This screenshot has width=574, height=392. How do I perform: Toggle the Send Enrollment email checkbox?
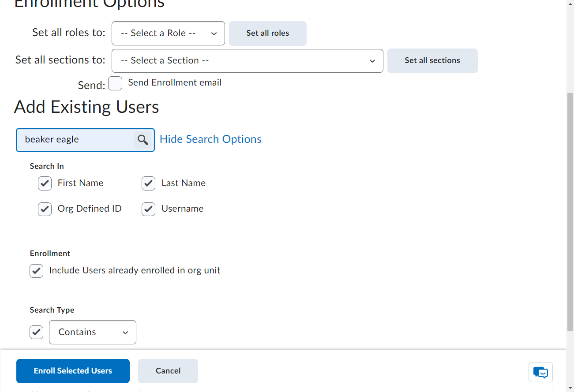point(115,83)
